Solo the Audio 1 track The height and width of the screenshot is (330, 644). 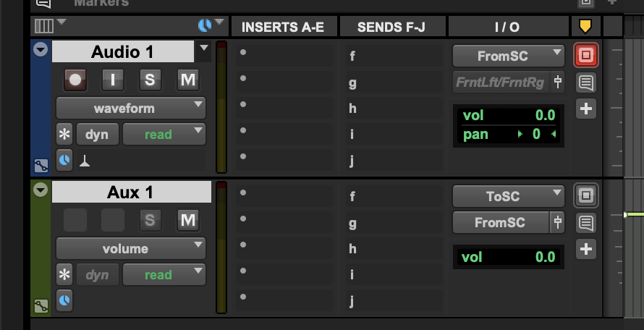[150, 80]
